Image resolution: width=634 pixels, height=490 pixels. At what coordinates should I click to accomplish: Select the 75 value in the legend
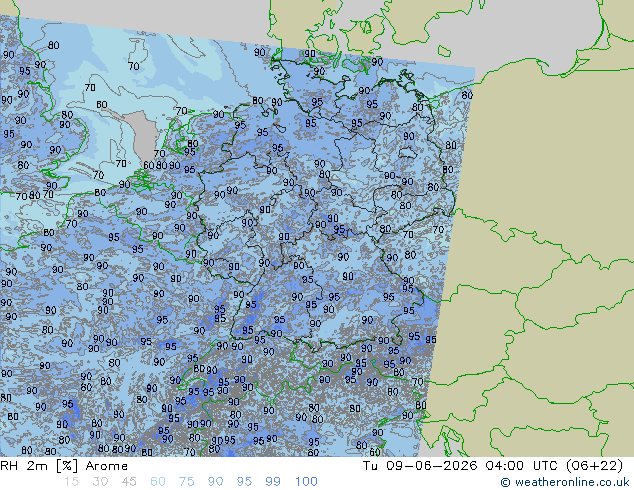click(x=186, y=482)
